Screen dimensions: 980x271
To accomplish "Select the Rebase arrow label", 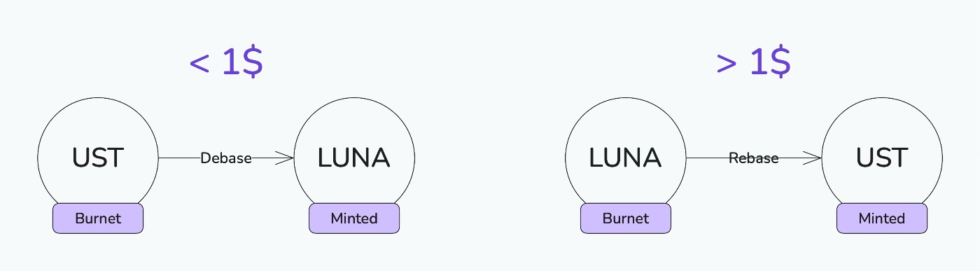I will 754,158.
